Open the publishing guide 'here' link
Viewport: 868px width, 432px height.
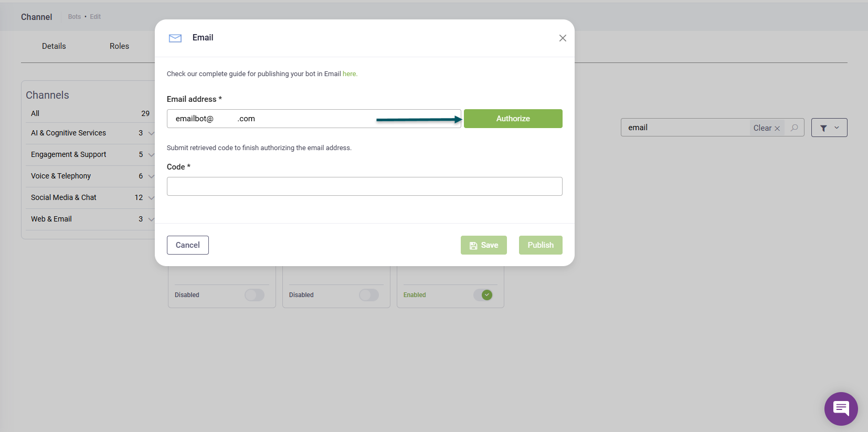coord(350,74)
